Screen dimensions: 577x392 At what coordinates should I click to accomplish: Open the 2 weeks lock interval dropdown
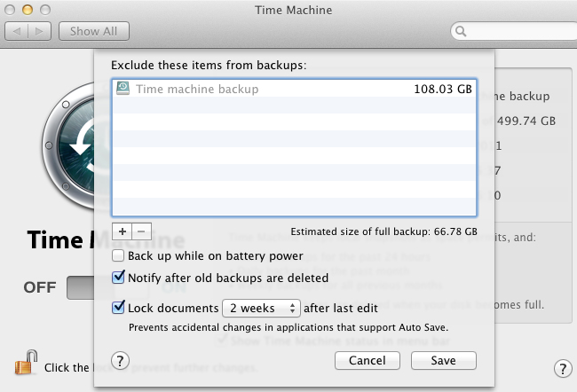pyautogui.click(x=261, y=308)
